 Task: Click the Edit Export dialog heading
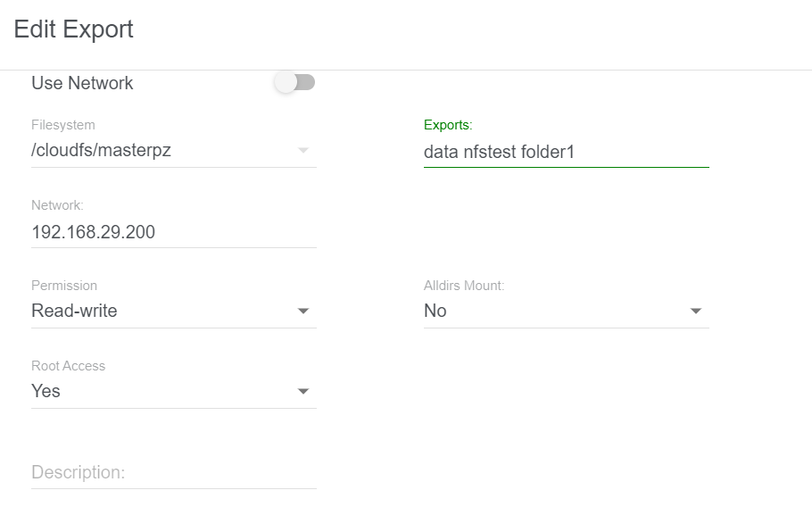[x=73, y=29]
